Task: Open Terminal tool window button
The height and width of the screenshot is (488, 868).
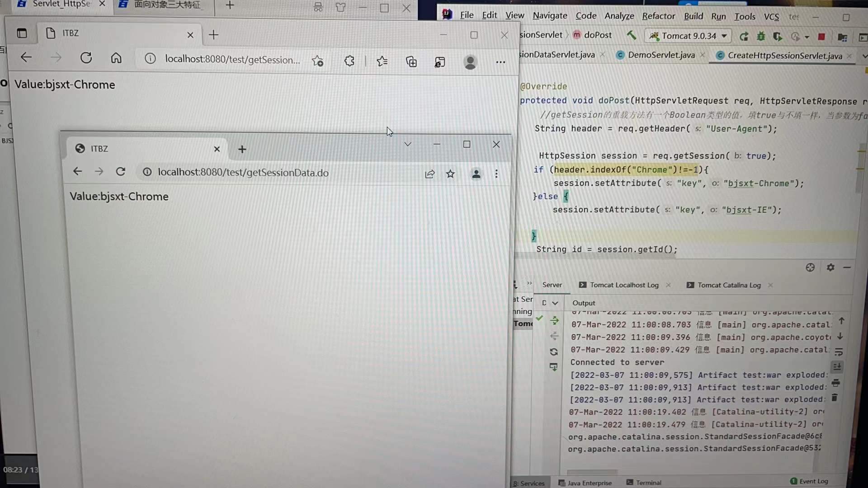Action: pos(644,483)
